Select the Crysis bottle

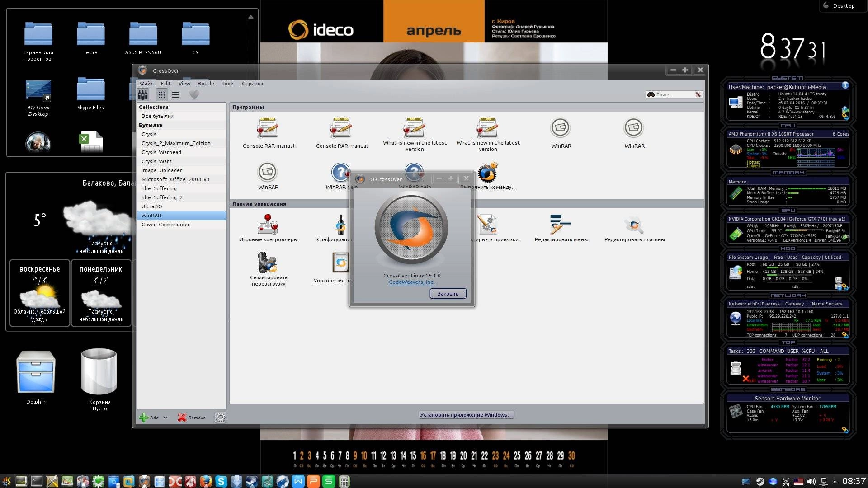181,134
